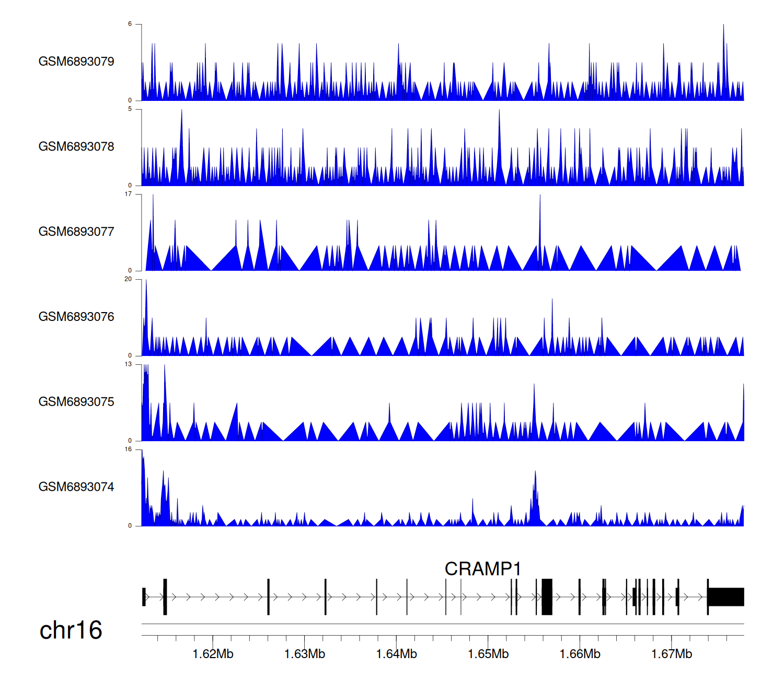Click the wide CRAMP1 exon below the gene name
784x690 pixels.
click(547, 597)
